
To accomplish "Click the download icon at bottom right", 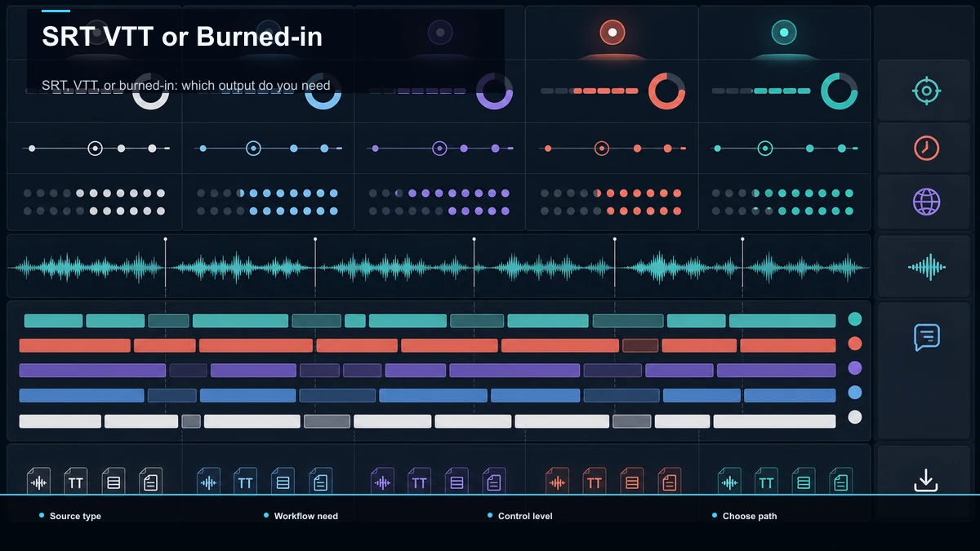I will (925, 480).
